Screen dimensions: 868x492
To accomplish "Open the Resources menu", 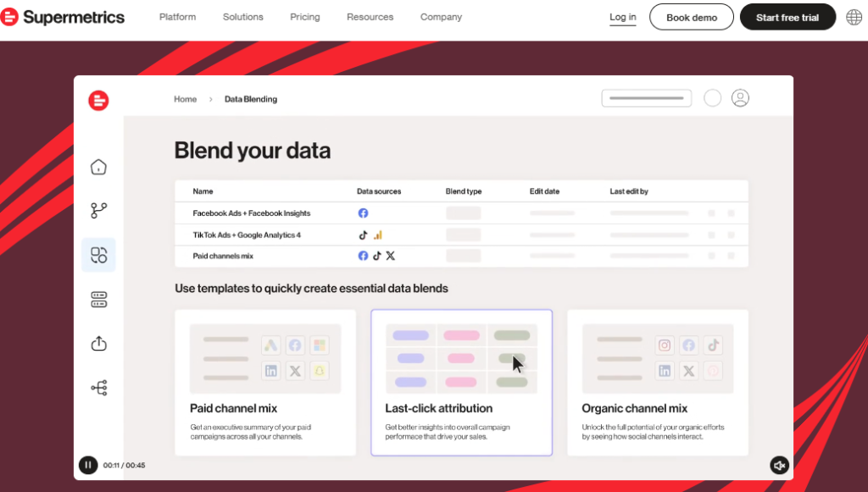I will point(370,17).
